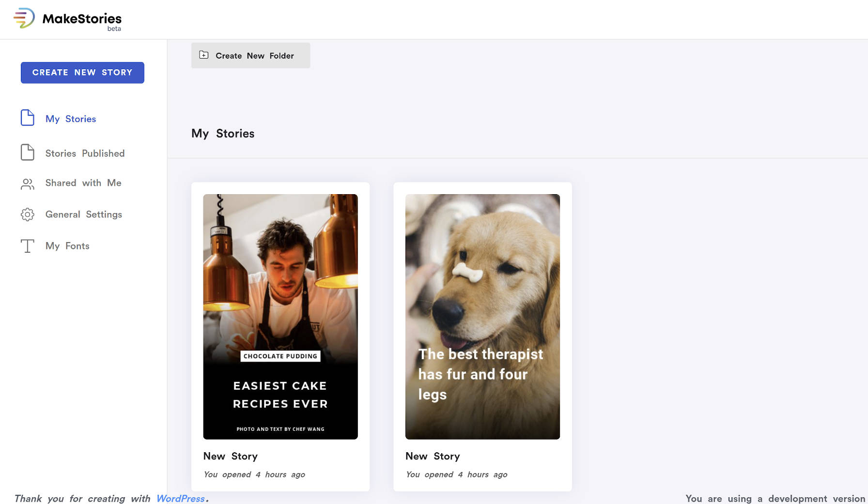Click the MakeStories beta wordmark
Screen dimensions: 868x504
(82, 20)
